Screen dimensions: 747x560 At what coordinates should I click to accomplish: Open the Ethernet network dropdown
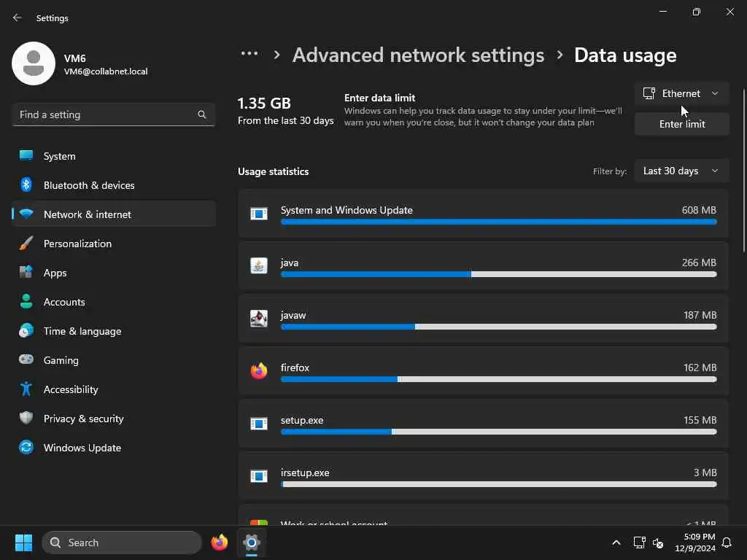click(x=681, y=93)
